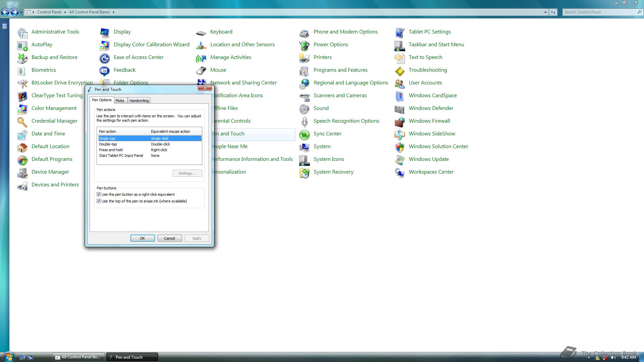This screenshot has height=362, width=644.
Task: Toggle pen button as right-click equivalent checkbox
Action: pyautogui.click(x=99, y=194)
